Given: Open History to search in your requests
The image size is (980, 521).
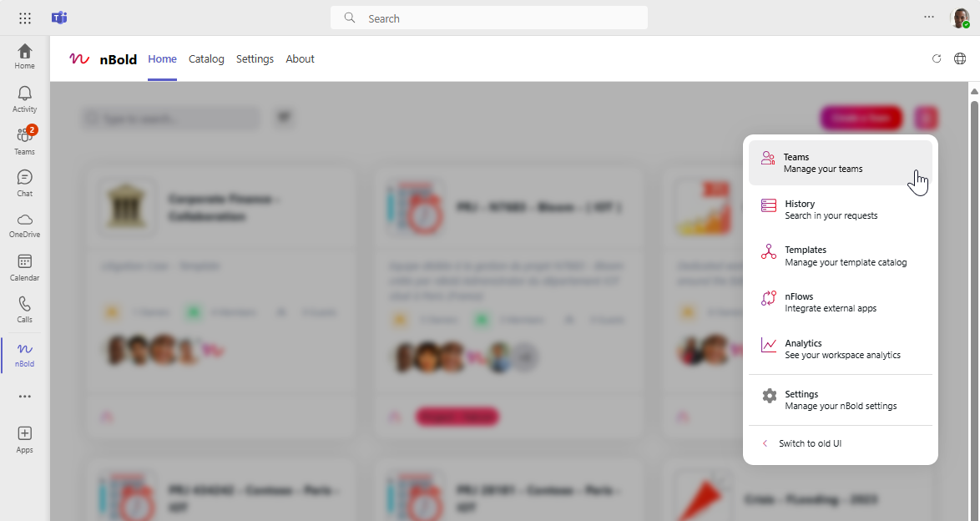Looking at the screenshot, I should click(840, 210).
